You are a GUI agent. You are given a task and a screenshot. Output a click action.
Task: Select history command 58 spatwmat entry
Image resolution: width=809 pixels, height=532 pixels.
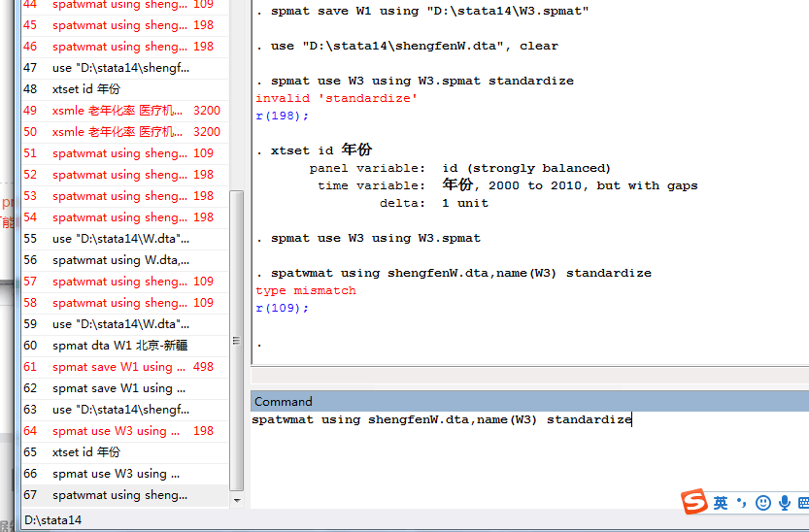125,303
